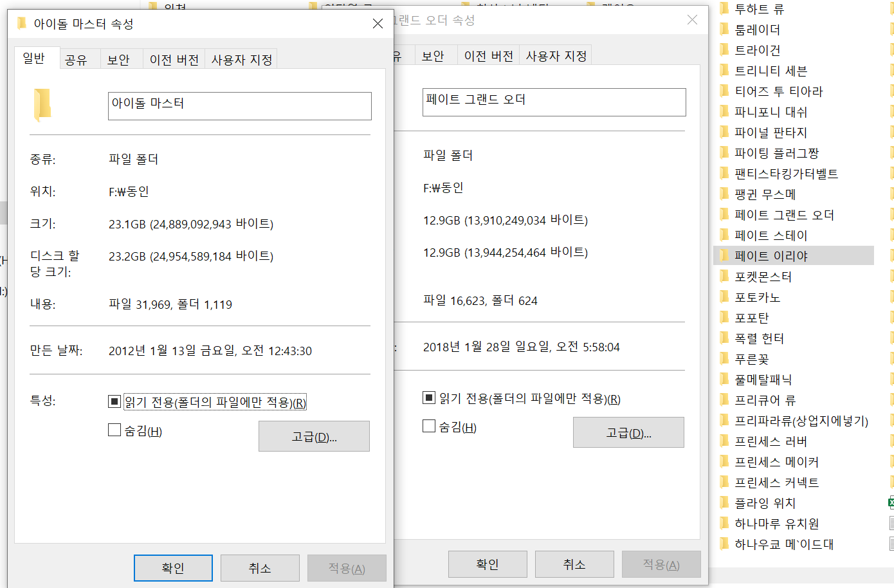This screenshot has width=894, height=588.
Task: Click the 포켓몬스터 folder icon
Action: pyautogui.click(x=724, y=277)
